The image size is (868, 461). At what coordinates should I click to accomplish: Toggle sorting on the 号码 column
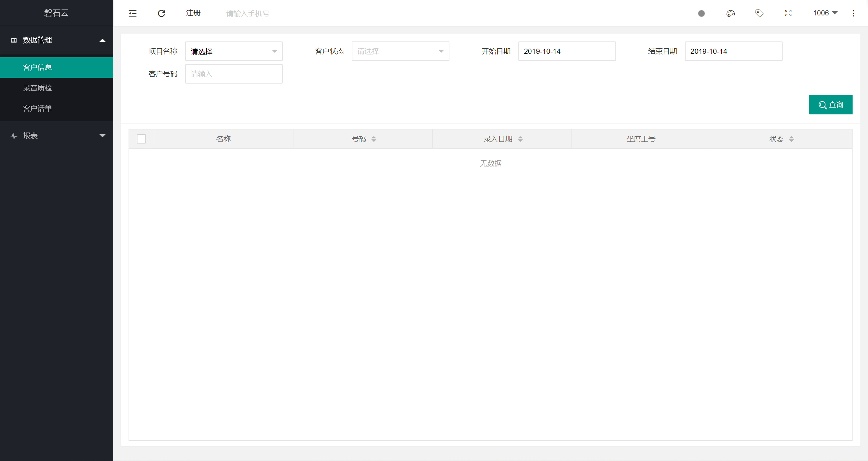tap(374, 139)
